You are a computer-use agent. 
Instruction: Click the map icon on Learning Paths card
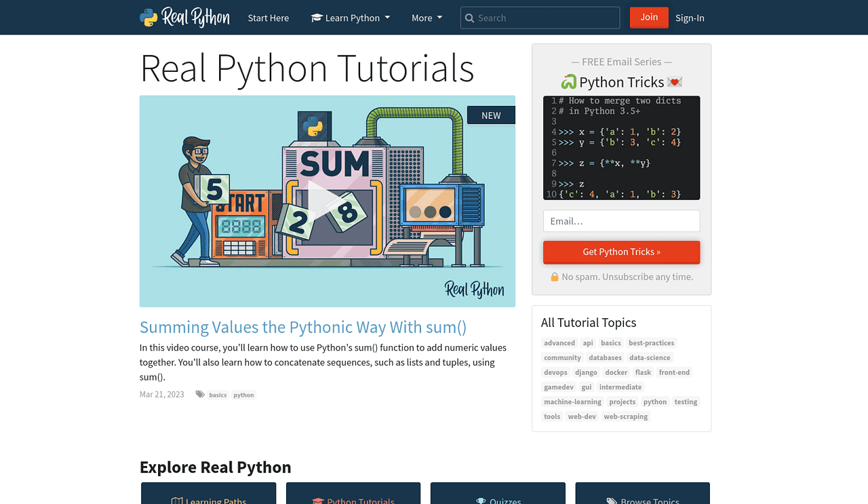pyautogui.click(x=177, y=501)
